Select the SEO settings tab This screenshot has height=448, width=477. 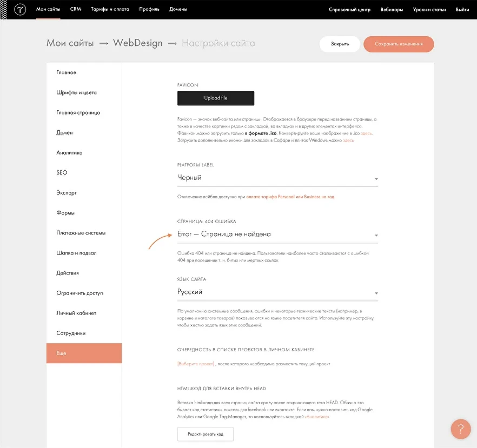[x=62, y=173]
